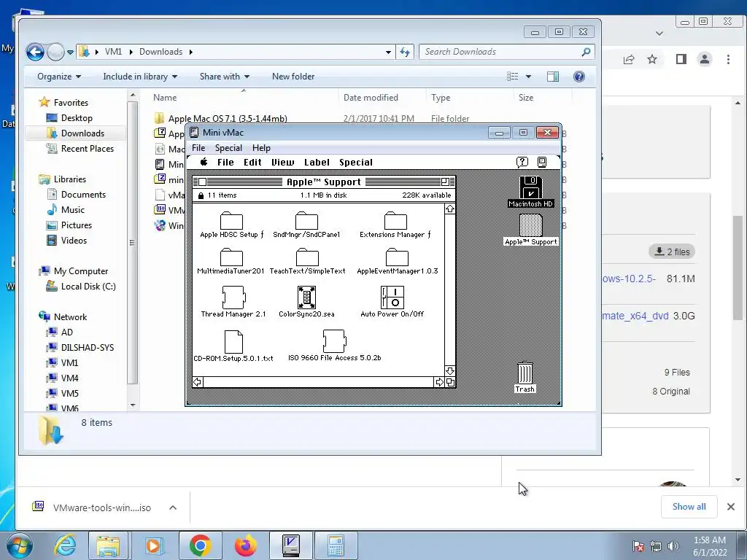Toggle the Explorer preview pane
The height and width of the screenshot is (560, 747).
(553, 77)
